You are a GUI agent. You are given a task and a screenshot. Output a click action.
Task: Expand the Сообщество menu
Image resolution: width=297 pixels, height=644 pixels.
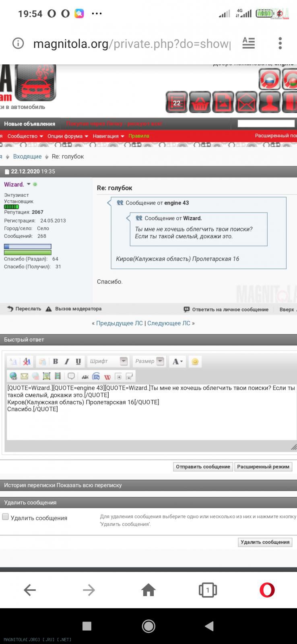click(25, 136)
